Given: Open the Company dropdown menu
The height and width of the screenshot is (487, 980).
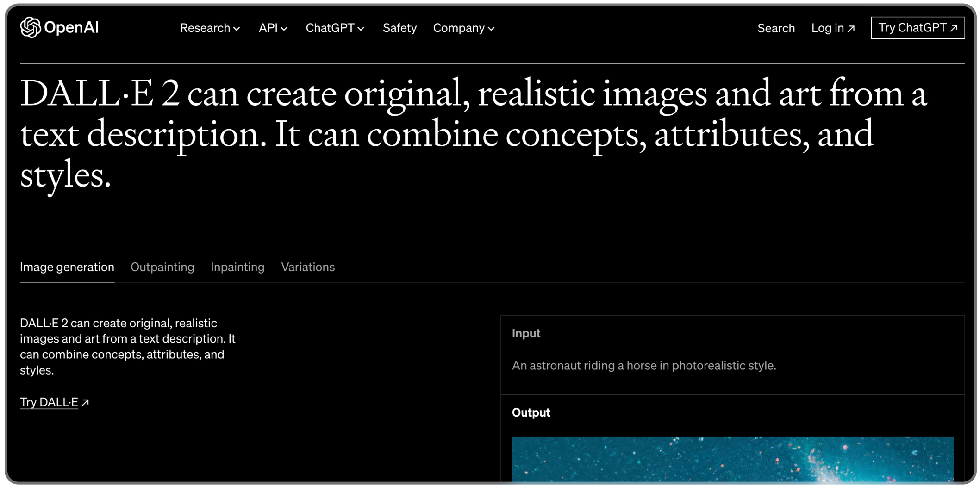Looking at the screenshot, I should pos(464,28).
